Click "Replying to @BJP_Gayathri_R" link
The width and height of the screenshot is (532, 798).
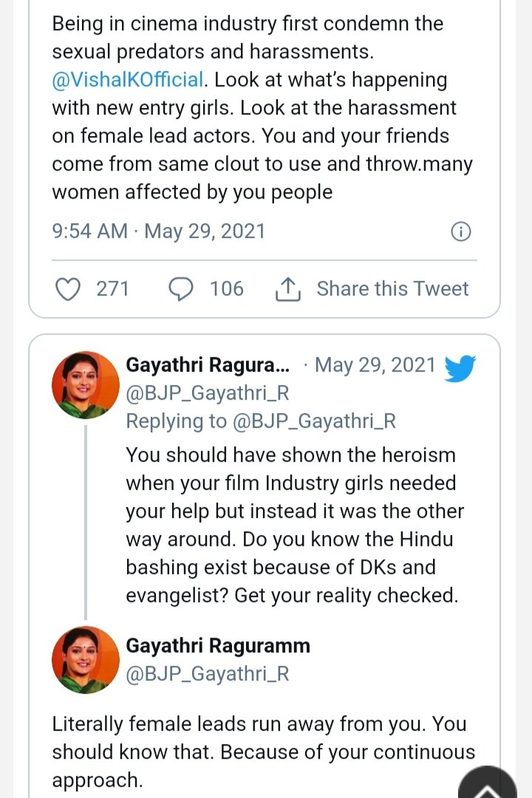tap(261, 421)
